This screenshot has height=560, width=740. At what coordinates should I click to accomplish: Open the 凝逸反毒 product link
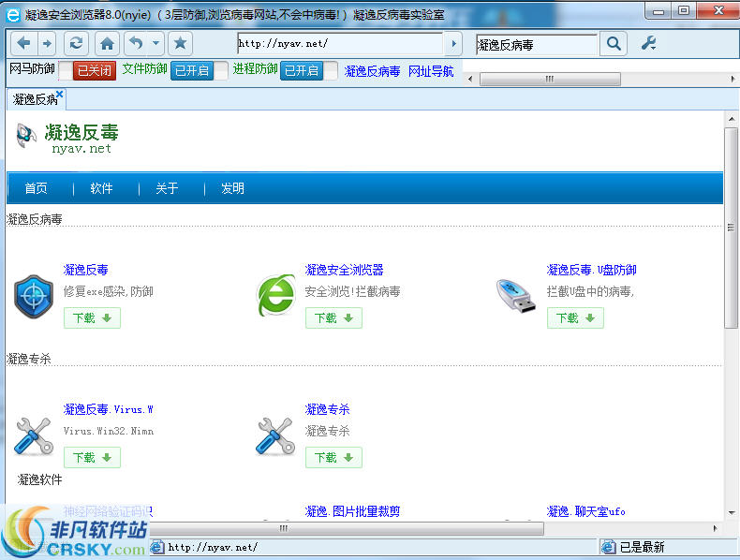pyautogui.click(x=86, y=270)
